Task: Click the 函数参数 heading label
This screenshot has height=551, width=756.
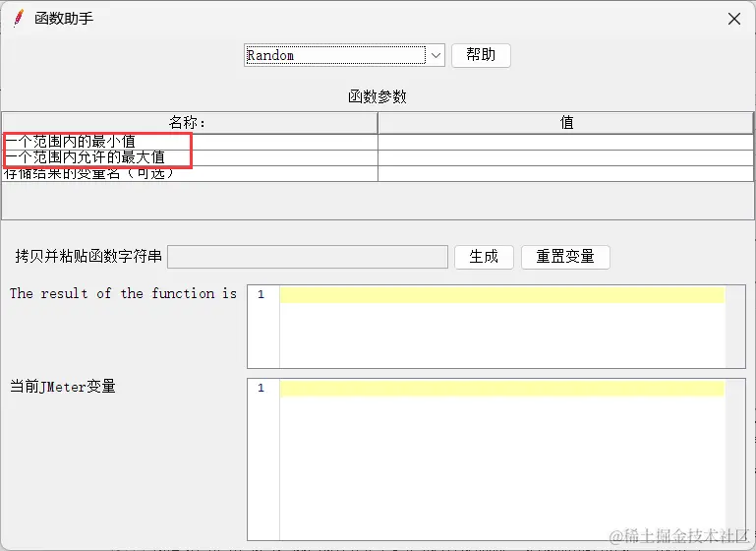Action: click(378, 96)
